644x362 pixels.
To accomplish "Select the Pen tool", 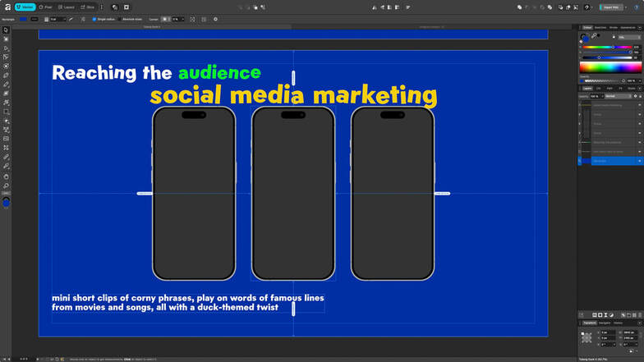I will coord(6,75).
